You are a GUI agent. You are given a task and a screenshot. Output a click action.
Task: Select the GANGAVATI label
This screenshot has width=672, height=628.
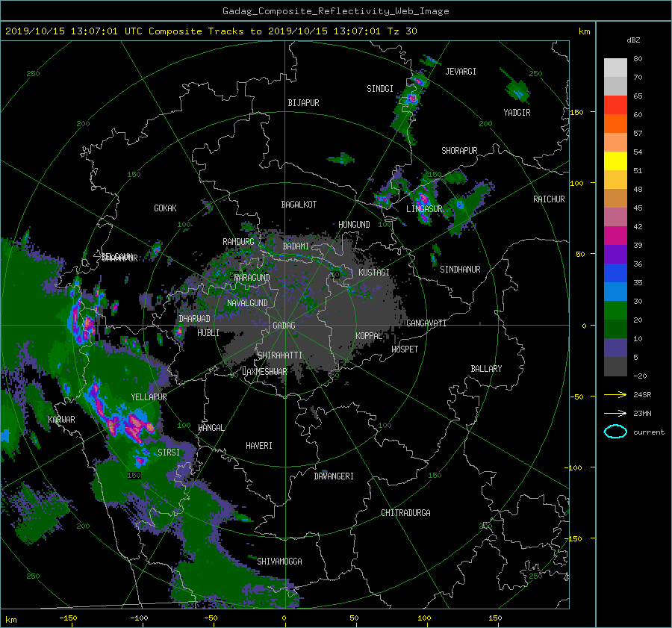426,323
